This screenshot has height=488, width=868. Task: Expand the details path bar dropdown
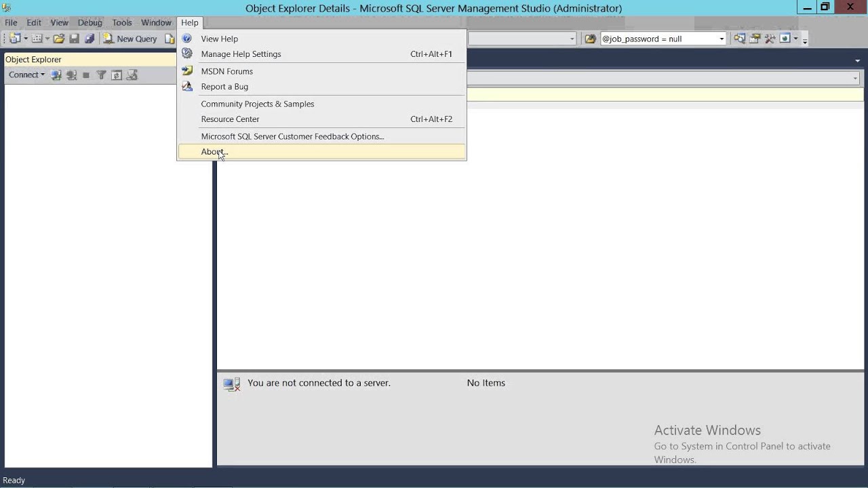click(856, 79)
